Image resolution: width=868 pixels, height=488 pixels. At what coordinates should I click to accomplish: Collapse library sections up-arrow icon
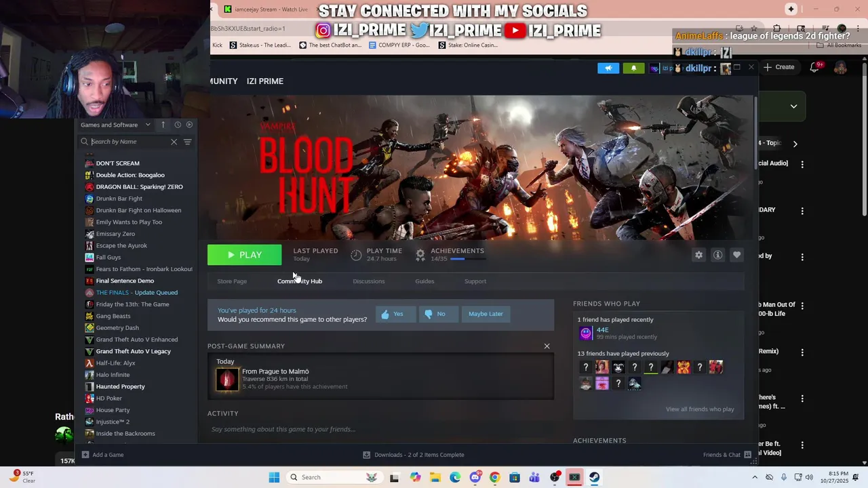coord(163,125)
